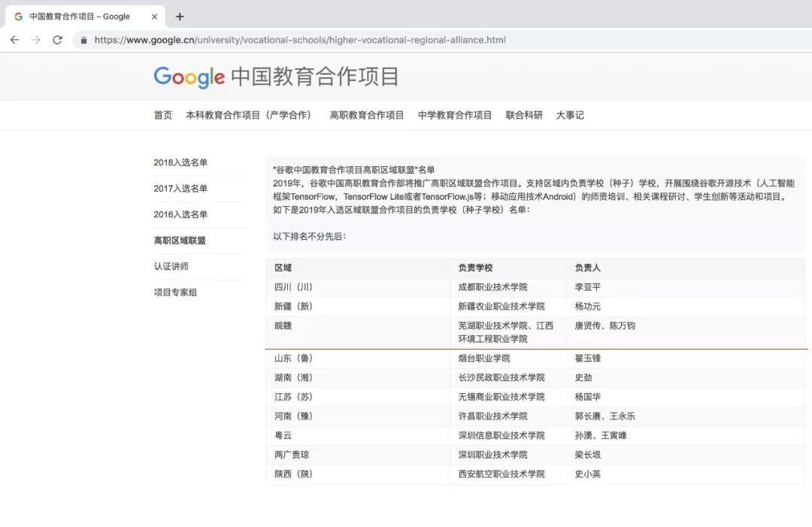Click the name 李亚平

point(587,286)
